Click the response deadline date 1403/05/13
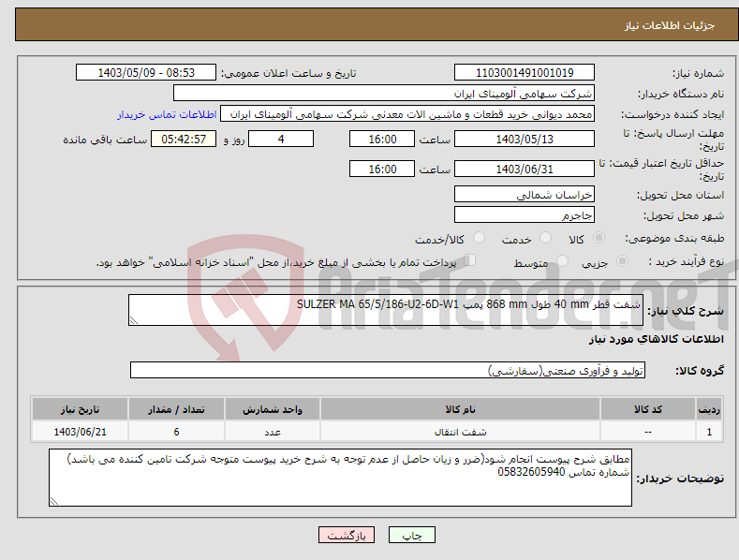 (525, 139)
